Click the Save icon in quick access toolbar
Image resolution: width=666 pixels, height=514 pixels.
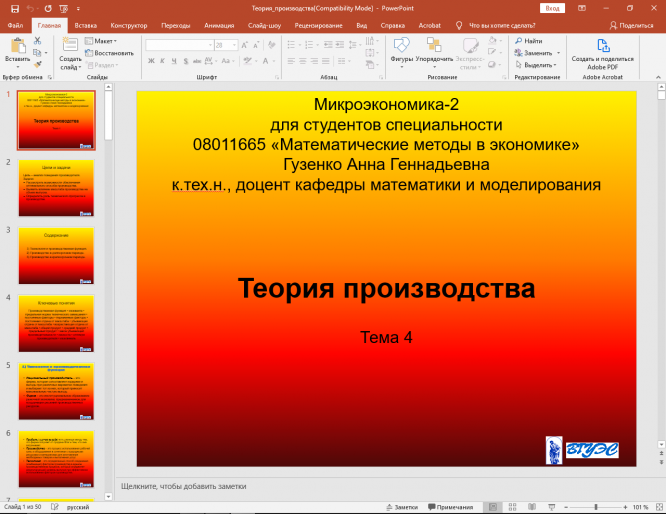tap(14, 8)
